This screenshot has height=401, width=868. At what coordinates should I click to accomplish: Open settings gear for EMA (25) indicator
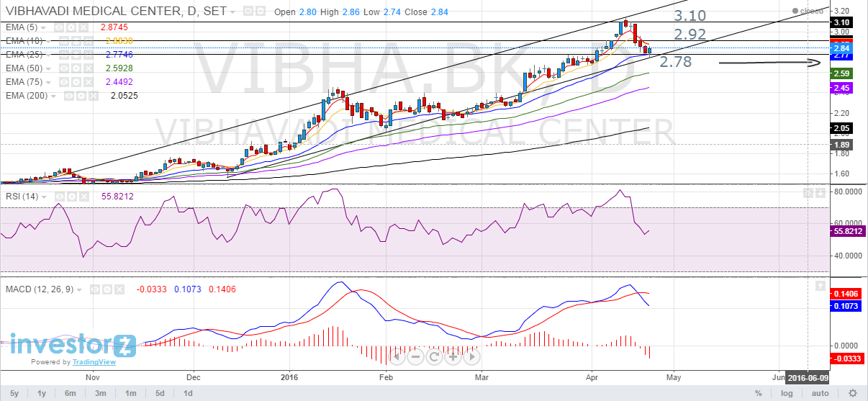point(76,55)
